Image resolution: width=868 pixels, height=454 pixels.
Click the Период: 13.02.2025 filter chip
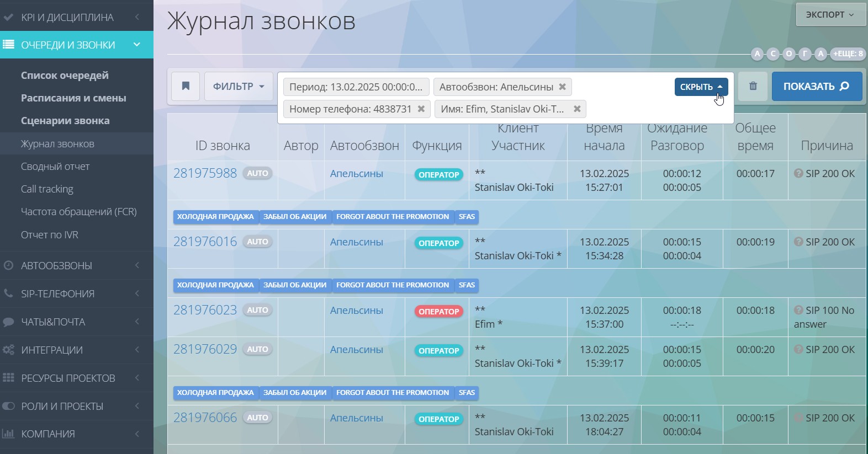pyautogui.click(x=356, y=87)
